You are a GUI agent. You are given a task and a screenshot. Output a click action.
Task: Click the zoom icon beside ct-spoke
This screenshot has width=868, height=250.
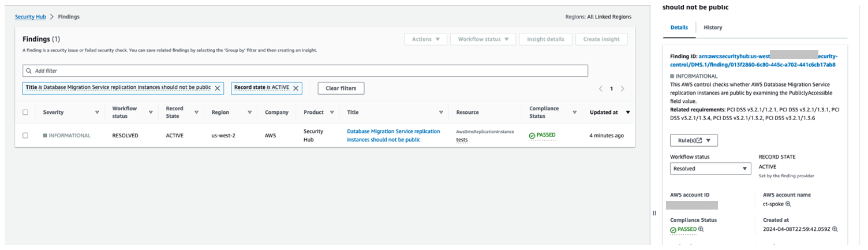[x=788, y=204]
